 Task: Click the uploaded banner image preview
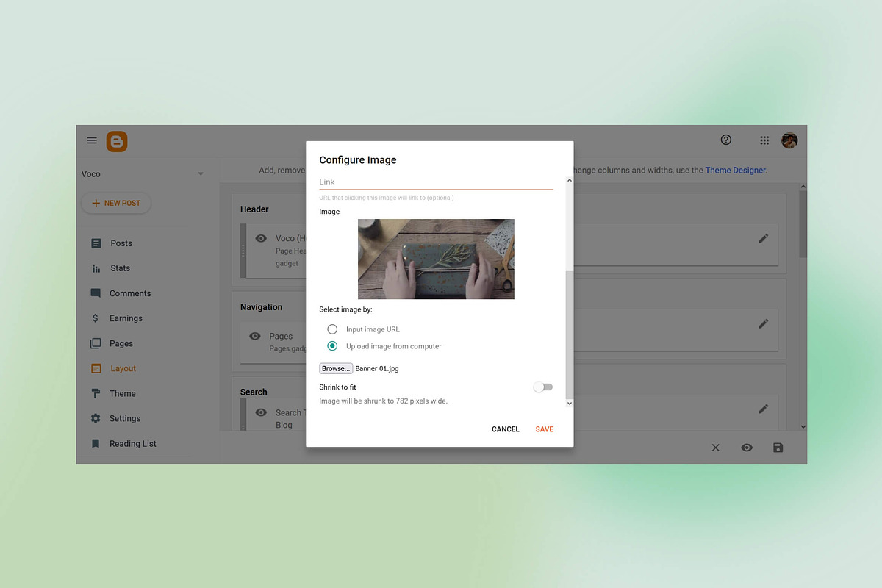(x=436, y=259)
